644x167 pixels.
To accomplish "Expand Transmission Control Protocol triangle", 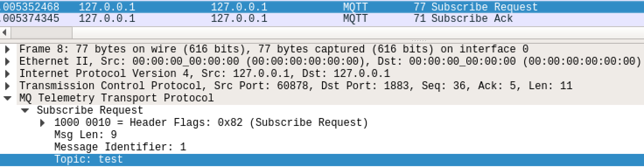I will coord(7,86).
